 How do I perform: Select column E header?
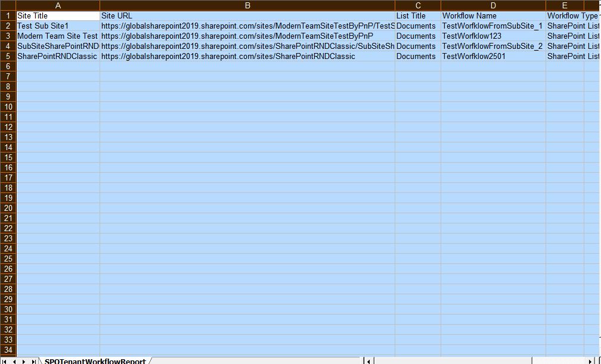[563, 5]
